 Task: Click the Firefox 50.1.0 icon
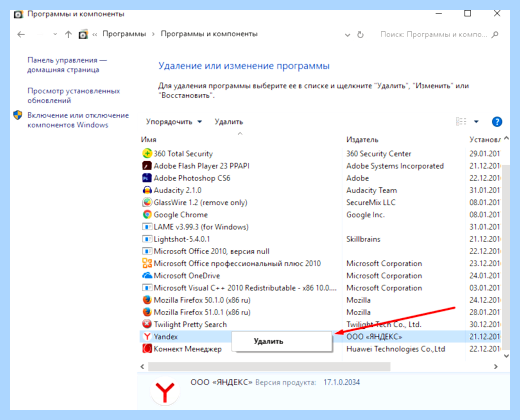pyautogui.click(x=147, y=300)
